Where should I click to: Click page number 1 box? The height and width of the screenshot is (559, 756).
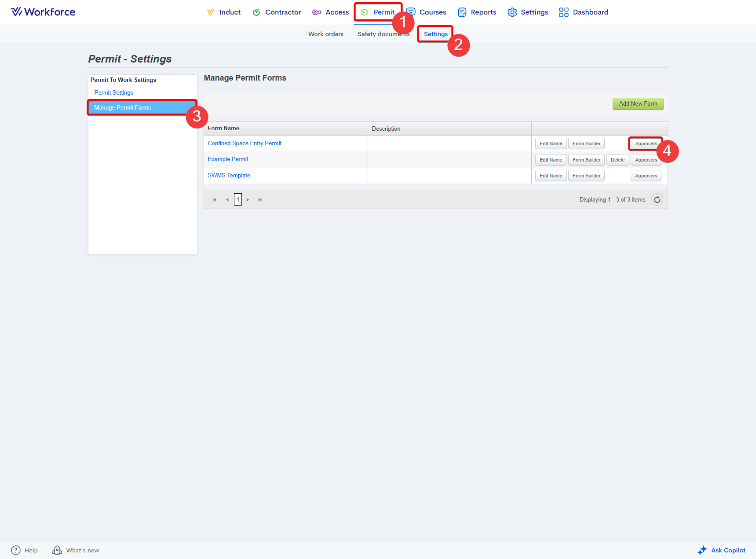[x=238, y=200]
